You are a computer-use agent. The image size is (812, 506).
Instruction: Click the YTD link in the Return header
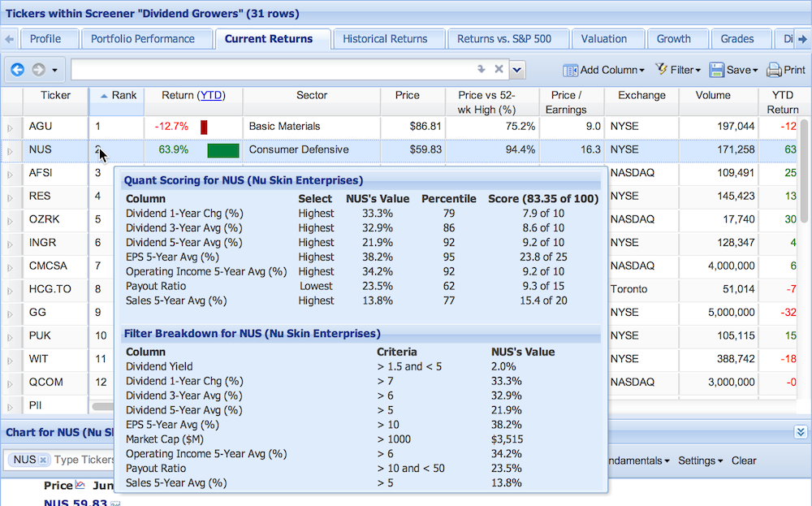[x=211, y=95]
